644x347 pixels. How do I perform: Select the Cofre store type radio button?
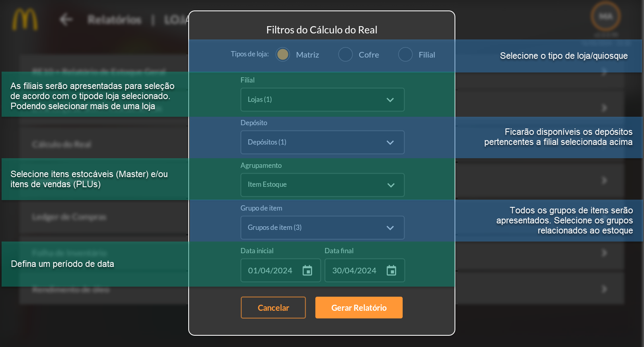coord(346,54)
